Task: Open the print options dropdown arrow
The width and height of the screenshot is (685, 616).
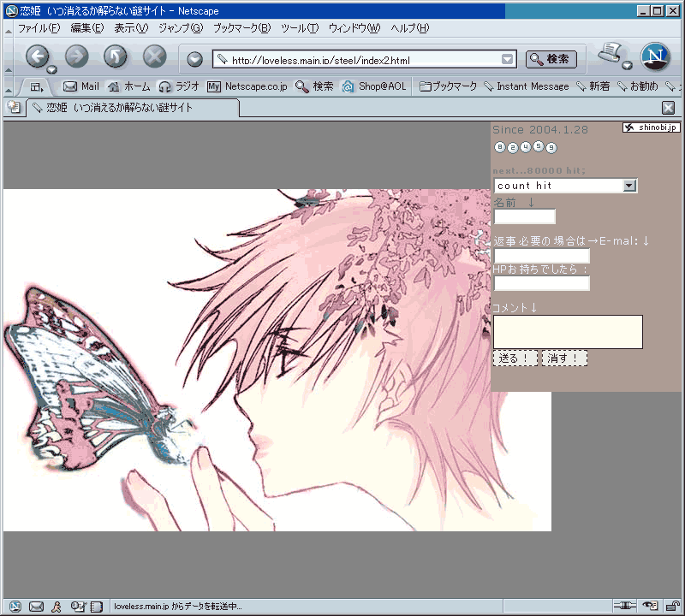Action: point(628,66)
